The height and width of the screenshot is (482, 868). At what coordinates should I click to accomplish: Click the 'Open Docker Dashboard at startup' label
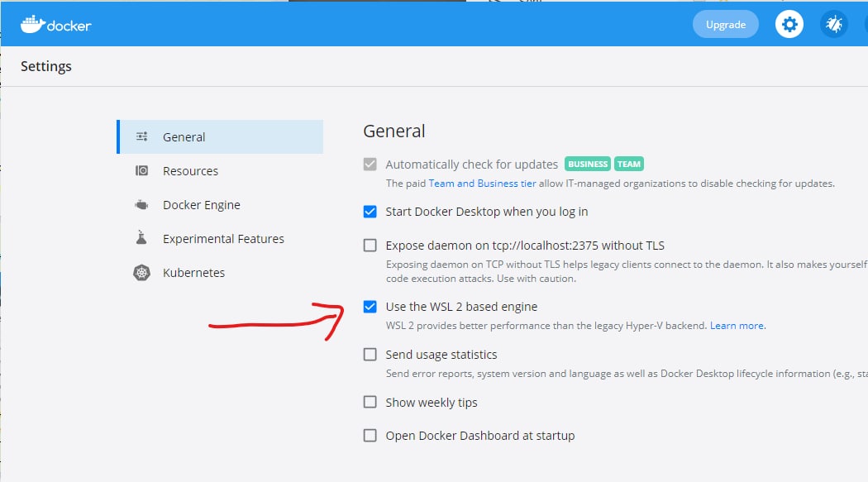click(x=480, y=436)
